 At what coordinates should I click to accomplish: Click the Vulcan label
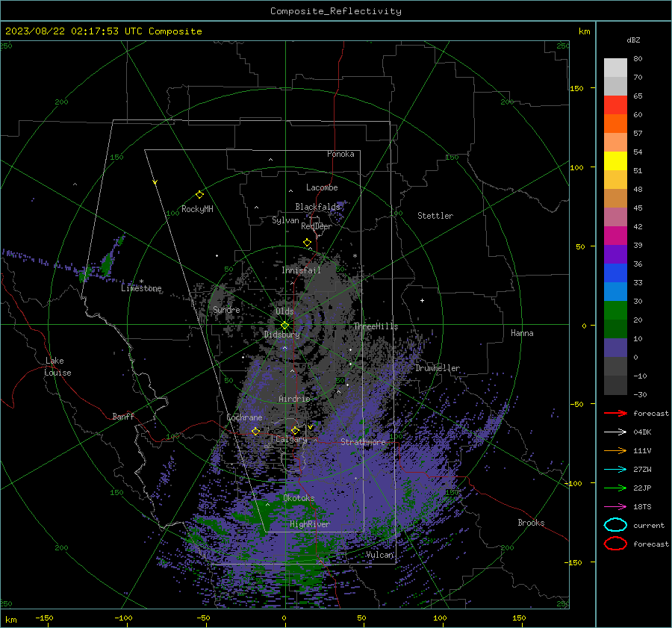(x=380, y=555)
